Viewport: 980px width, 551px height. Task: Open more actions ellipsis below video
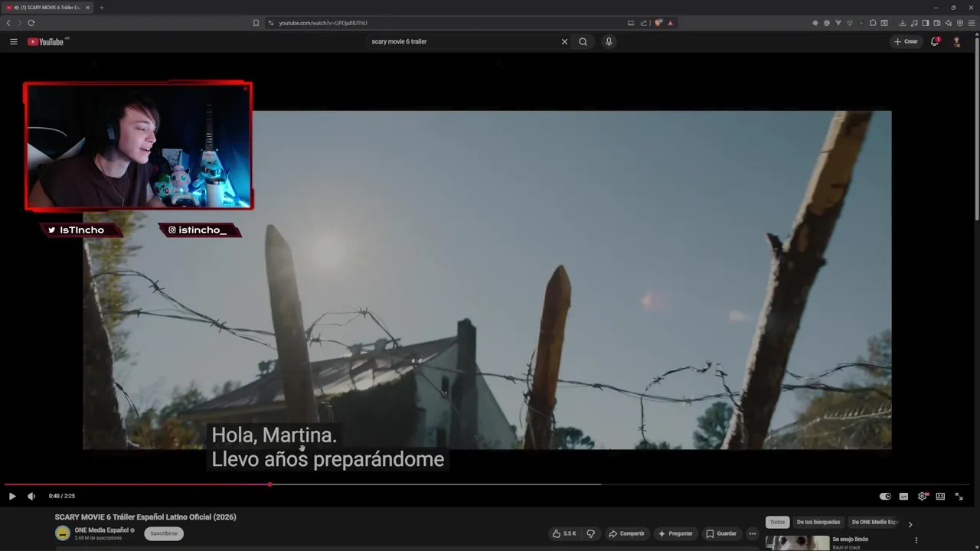tap(753, 533)
